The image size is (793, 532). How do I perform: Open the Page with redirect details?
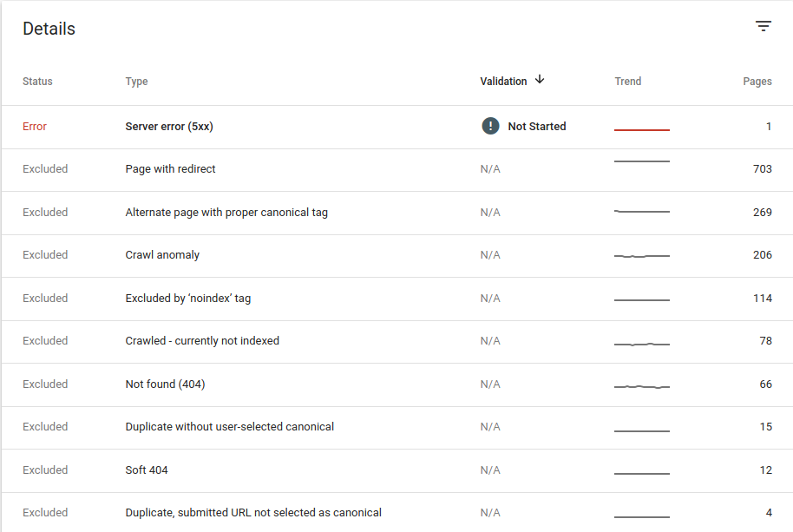coord(168,168)
